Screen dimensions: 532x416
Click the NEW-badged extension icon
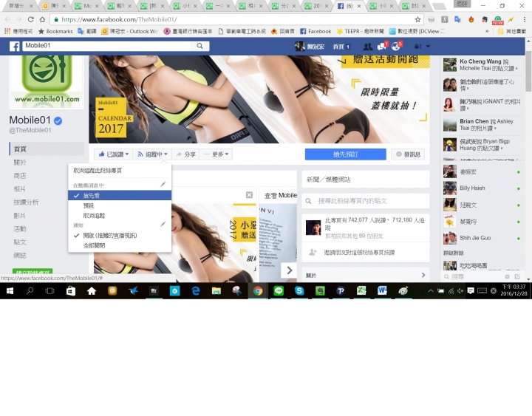click(498, 20)
